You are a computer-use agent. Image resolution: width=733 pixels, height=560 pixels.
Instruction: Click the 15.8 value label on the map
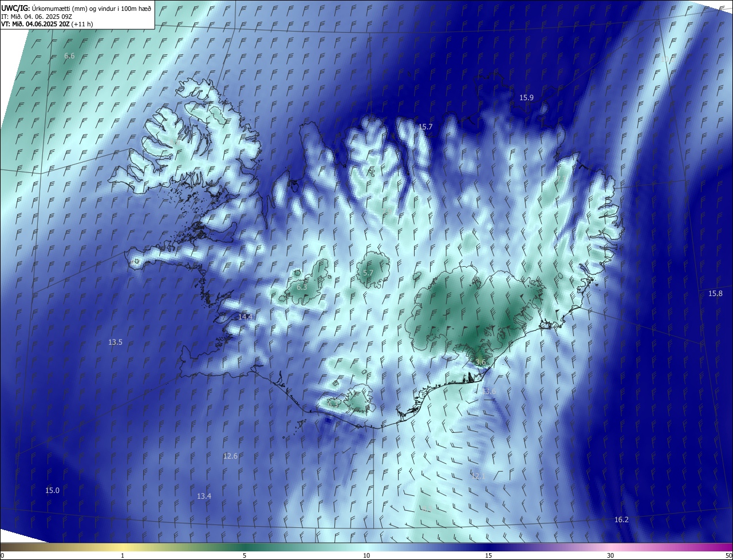point(715,293)
